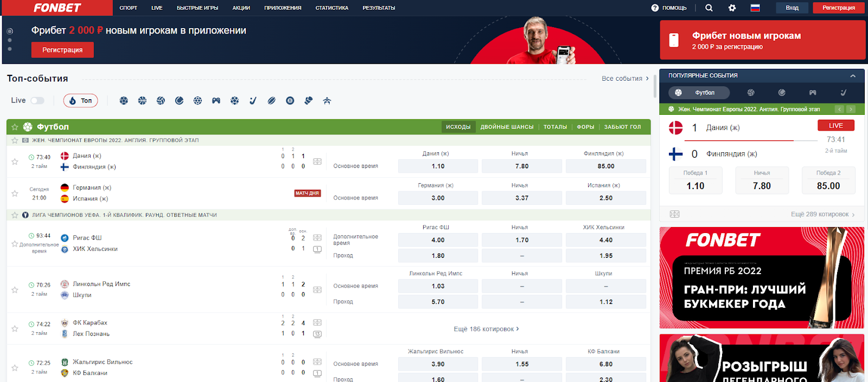
Task: Select the Топ filter pill
Action: pos(81,101)
